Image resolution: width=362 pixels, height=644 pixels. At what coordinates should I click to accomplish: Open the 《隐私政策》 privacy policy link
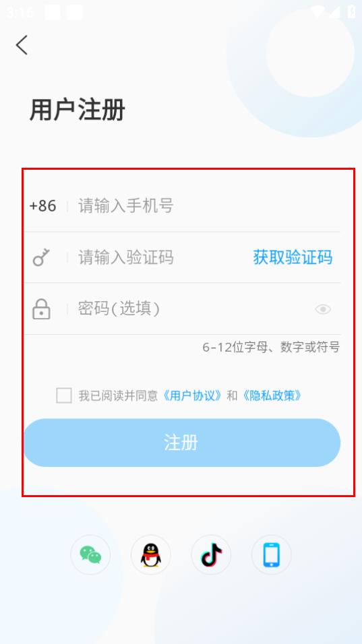point(272,395)
